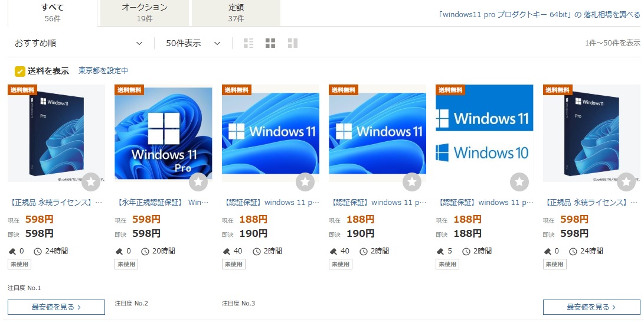Click the 東京都を設定中 link

103,71
